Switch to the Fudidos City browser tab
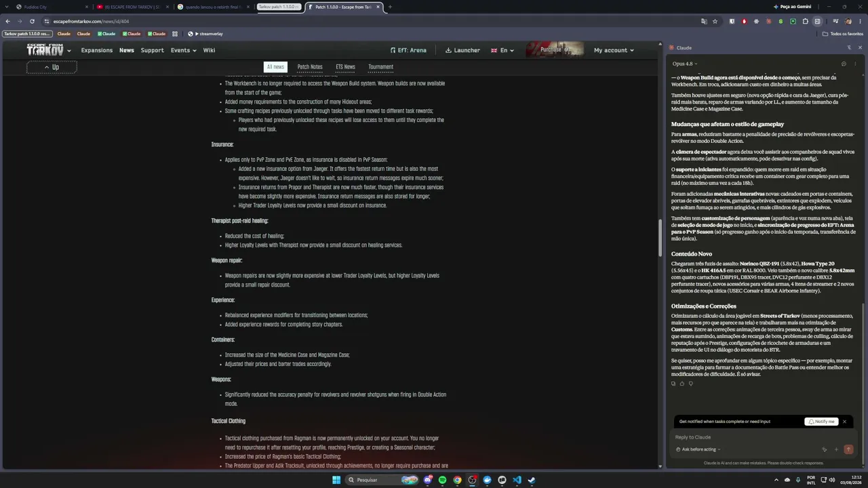This screenshot has height=488, width=868. [50, 7]
